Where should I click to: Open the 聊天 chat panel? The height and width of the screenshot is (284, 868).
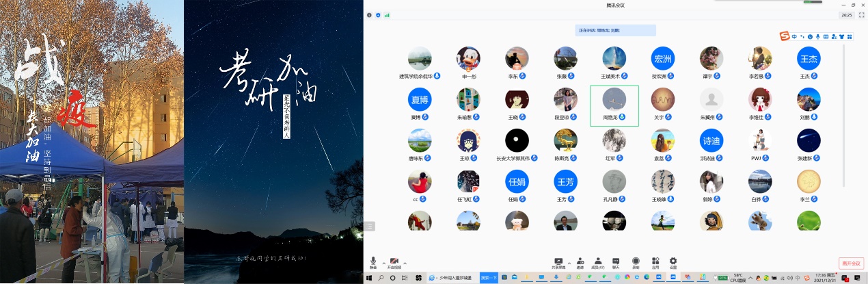(616, 262)
